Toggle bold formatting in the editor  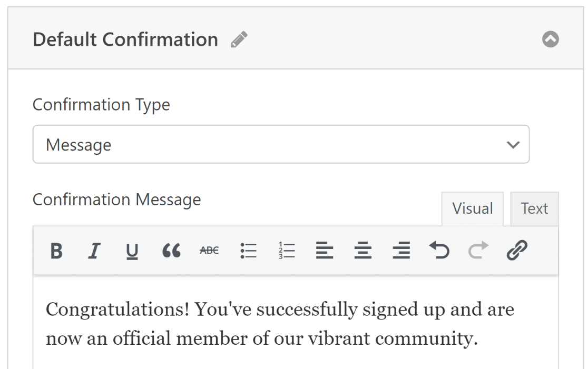click(57, 251)
